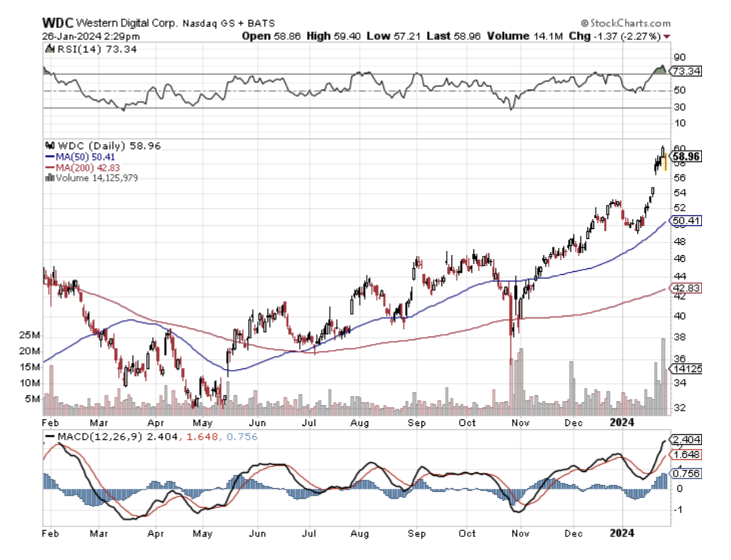Click the candlestick icon beside WDC (Daily)
731x560 pixels.
(x=49, y=145)
